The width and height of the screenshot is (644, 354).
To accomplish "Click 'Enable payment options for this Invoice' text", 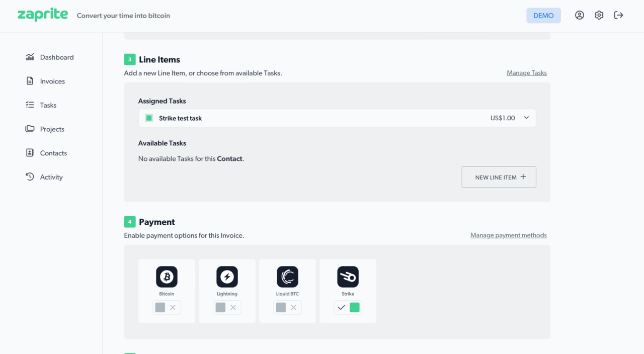I will tap(184, 235).
